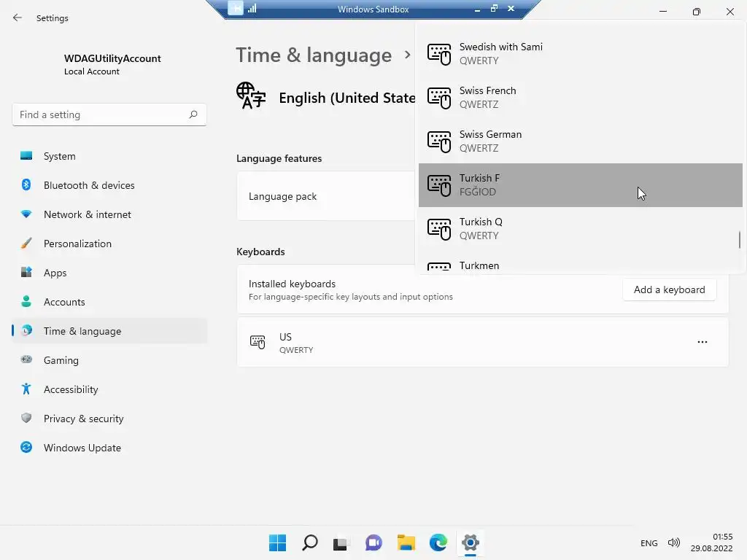
Task: Select the Turkish Q keyboard layout
Action: coord(580,229)
